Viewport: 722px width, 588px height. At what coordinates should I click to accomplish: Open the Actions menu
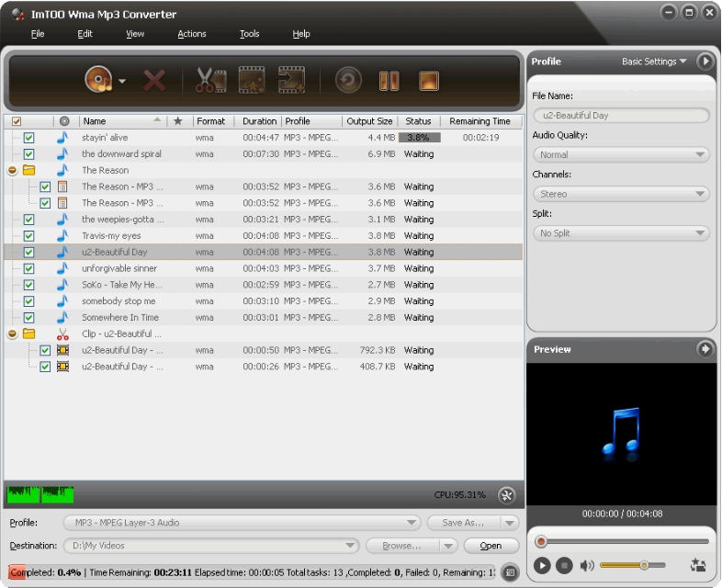pyautogui.click(x=192, y=34)
